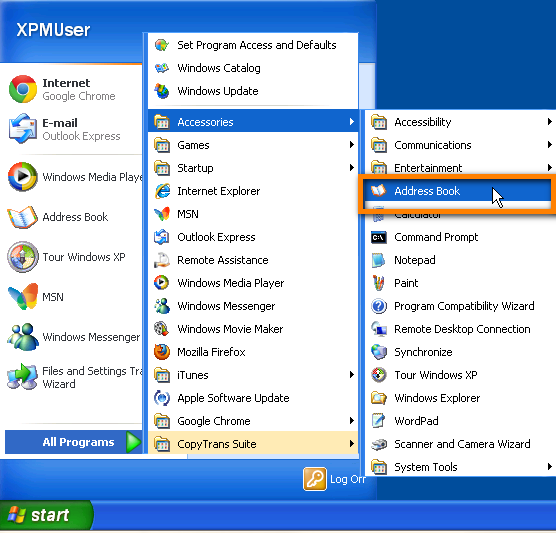Select Address Book in Accessories menu
The image size is (556, 533).
coord(457,191)
